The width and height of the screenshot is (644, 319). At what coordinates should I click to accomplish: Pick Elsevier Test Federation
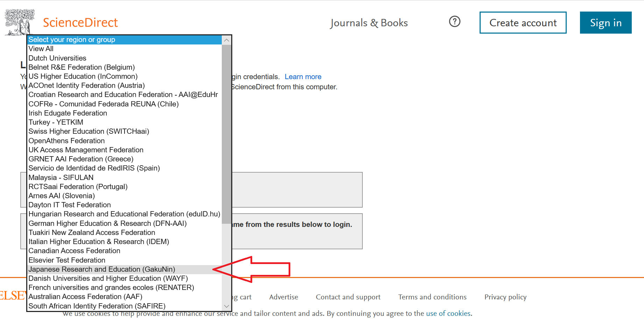coord(125,260)
